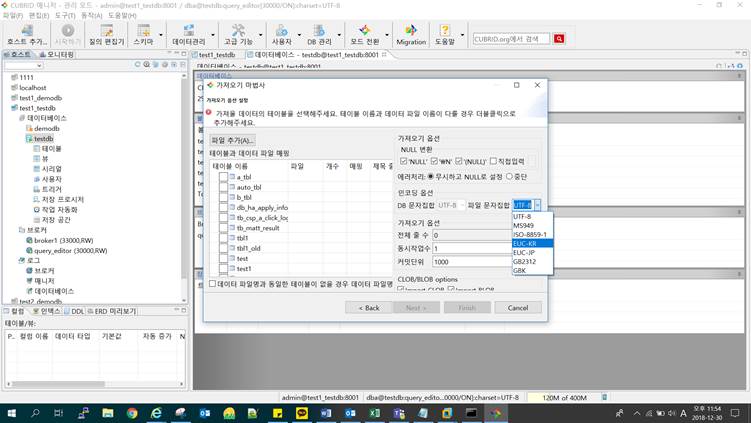Click the 동시작업수 input field
The image size is (751, 423).
click(x=472, y=248)
